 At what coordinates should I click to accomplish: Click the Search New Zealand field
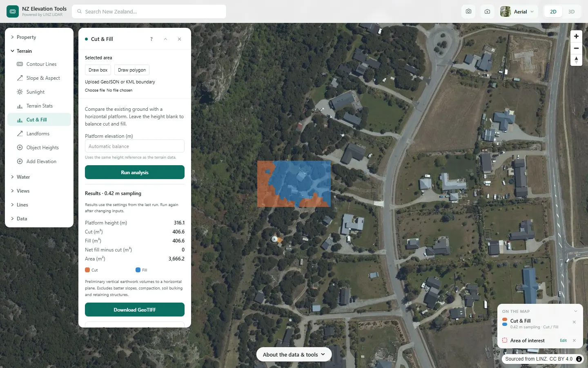click(x=149, y=11)
